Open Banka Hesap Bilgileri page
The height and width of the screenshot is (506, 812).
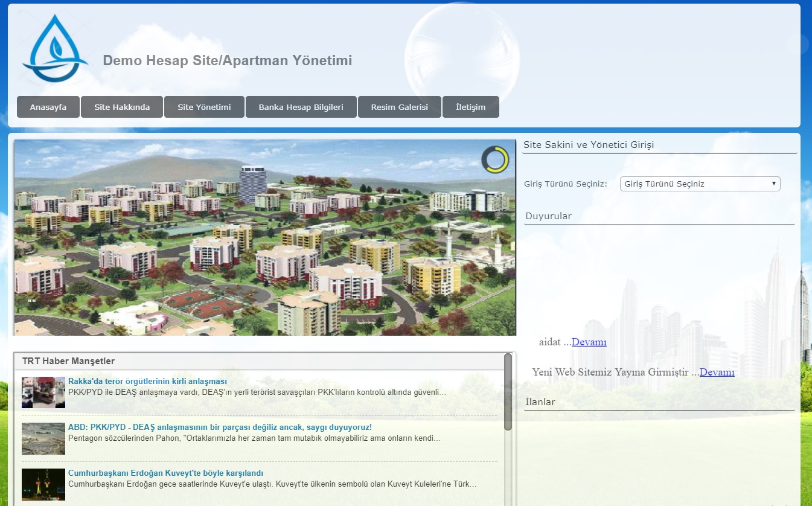tap(301, 107)
